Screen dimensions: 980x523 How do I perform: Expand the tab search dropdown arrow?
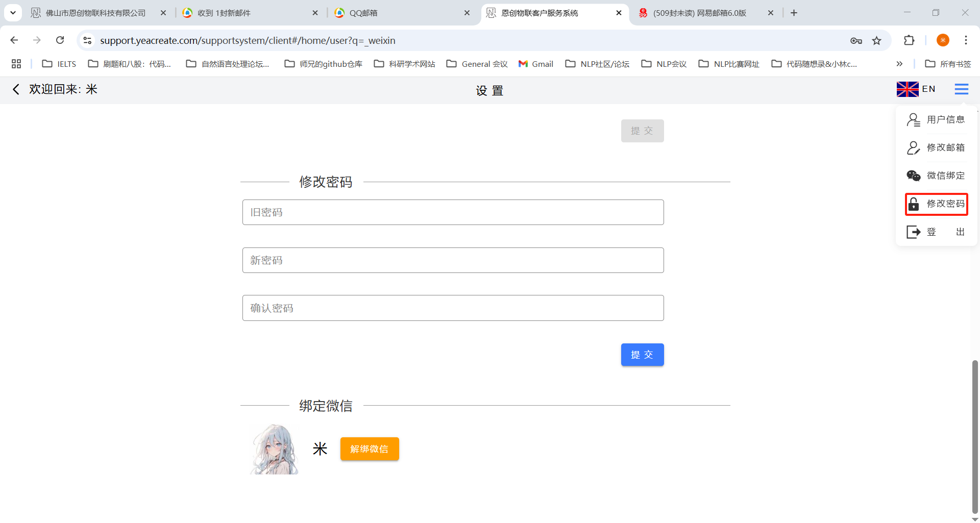(13, 13)
